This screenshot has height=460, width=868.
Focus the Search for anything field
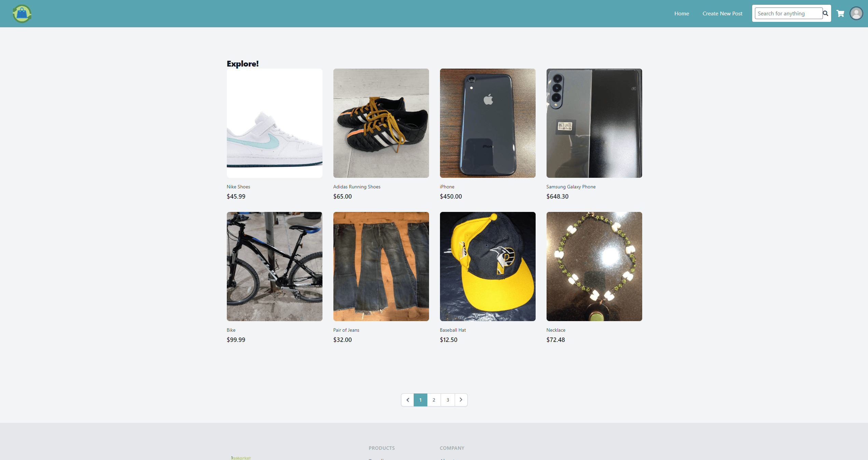click(789, 13)
